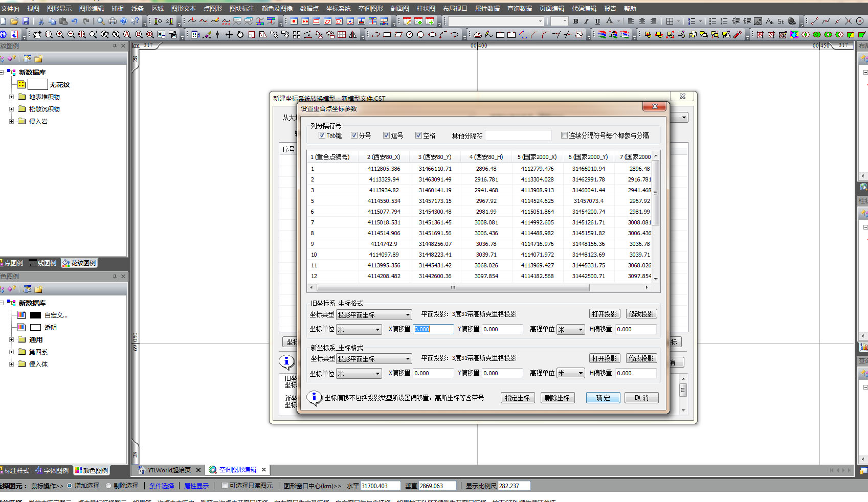Click the underline U formatting icon

coord(597,21)
